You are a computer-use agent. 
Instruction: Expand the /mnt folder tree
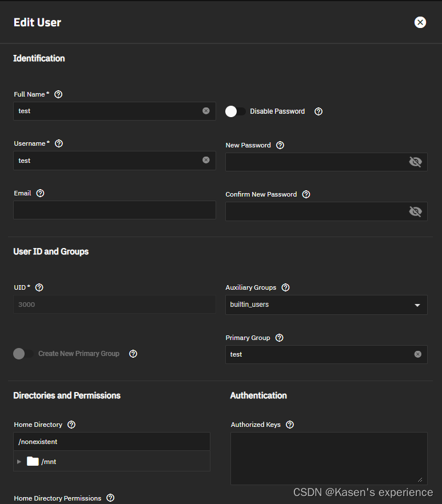(19, 462)
